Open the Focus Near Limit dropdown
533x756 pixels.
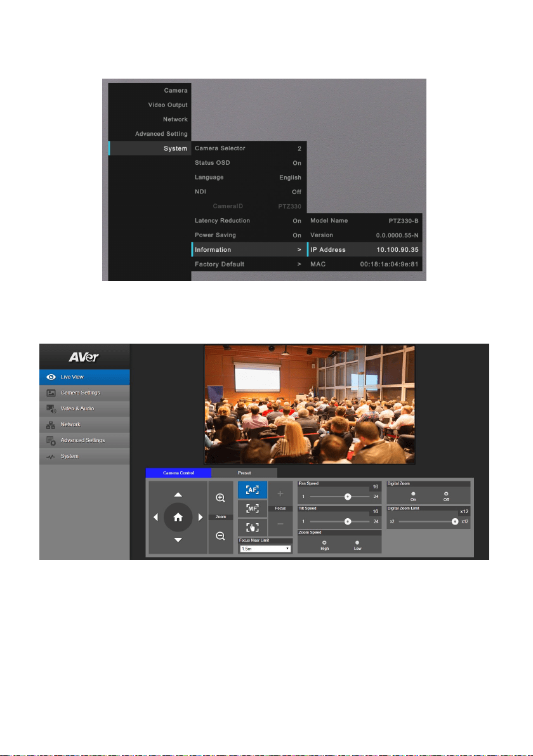(265, 549)
